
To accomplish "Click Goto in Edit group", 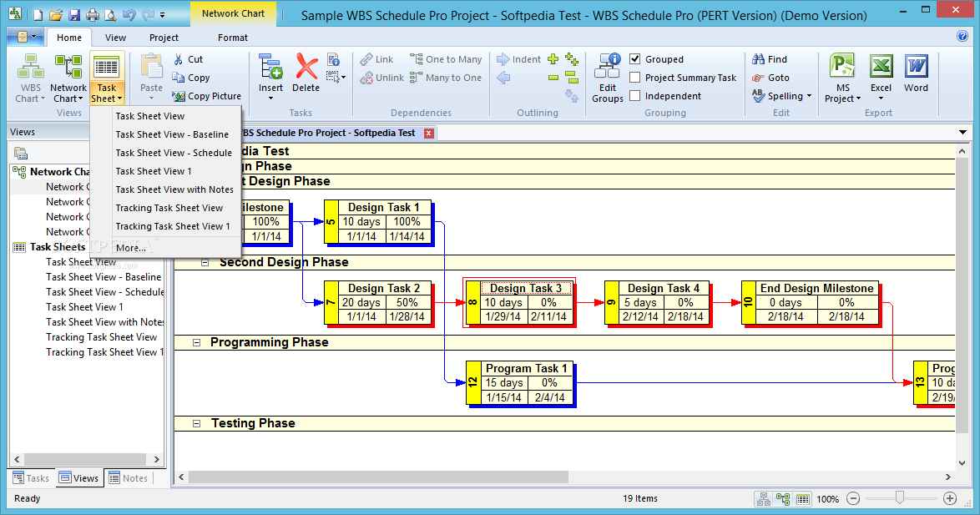I will coord(771,78).
